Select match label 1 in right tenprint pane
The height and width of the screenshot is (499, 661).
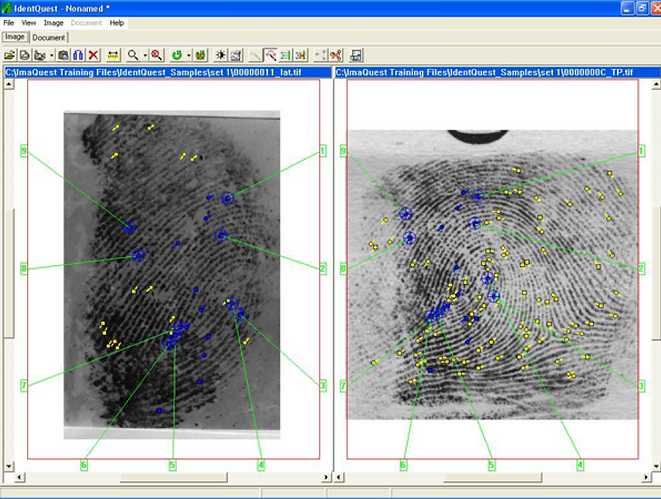(642, 151)
